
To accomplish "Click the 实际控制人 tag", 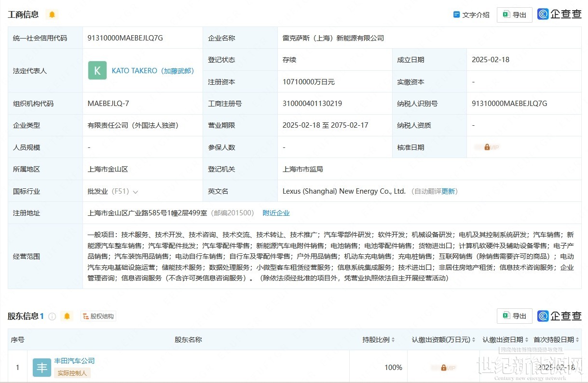I will [72, 373].
